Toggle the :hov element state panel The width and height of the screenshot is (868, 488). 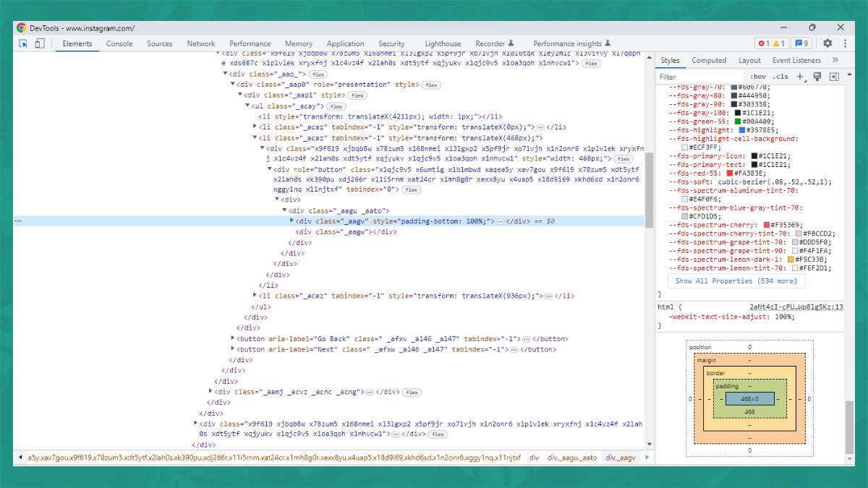(757, 77)
